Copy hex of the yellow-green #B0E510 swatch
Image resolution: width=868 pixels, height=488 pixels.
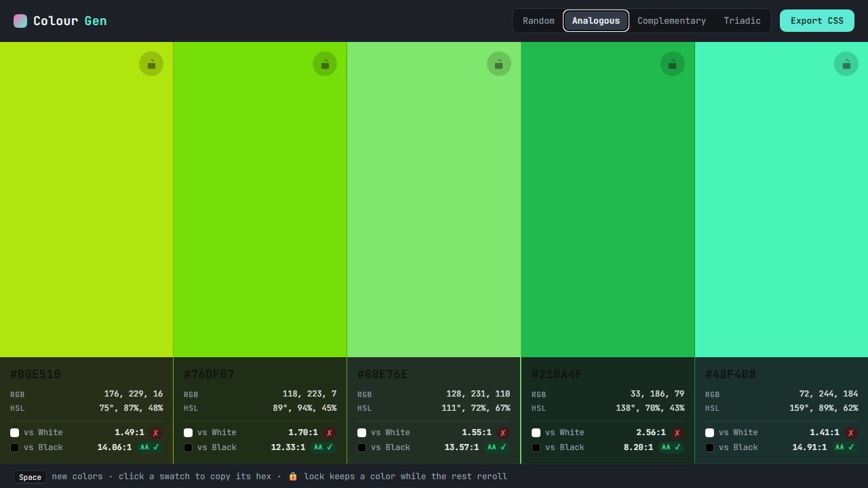(87, 199)
